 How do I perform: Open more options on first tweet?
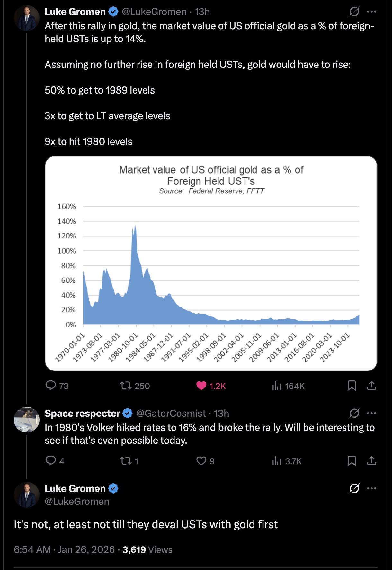pos(372,12)
